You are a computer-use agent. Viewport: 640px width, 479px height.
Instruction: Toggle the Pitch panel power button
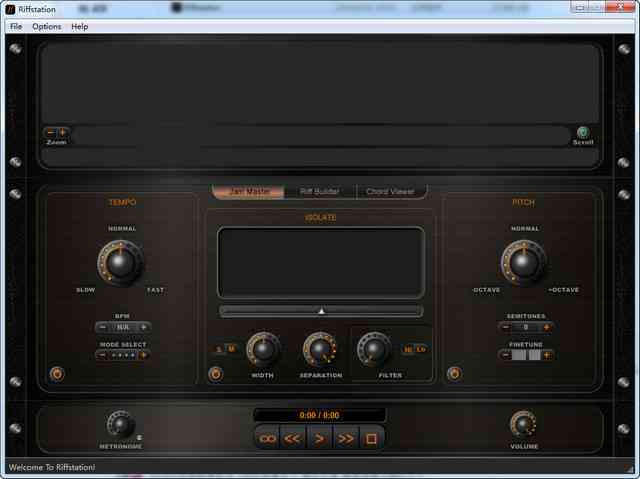pos(454,374)
